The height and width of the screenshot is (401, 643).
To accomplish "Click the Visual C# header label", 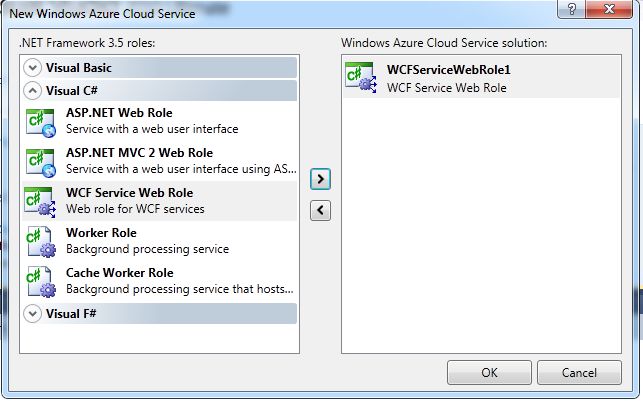I will point(72,91).
